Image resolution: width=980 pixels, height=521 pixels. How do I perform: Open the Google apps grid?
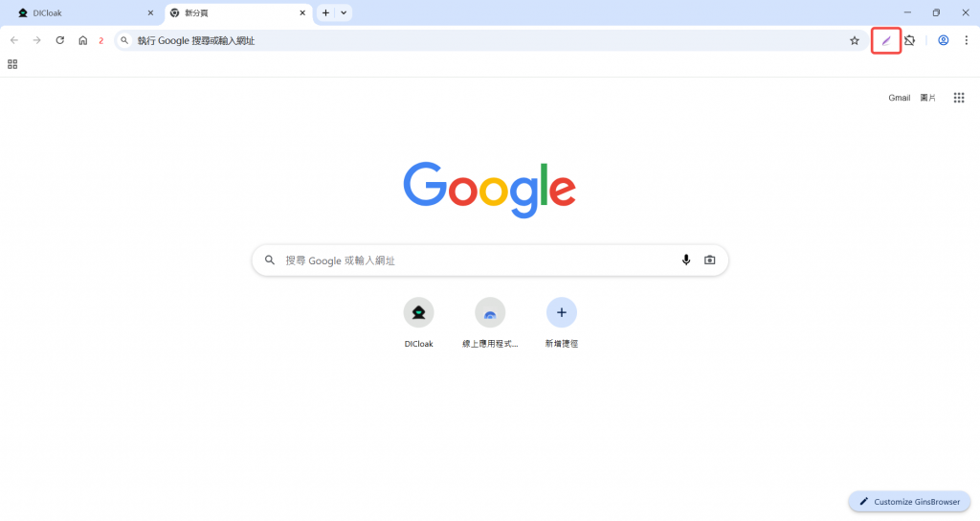click(959, 98)
